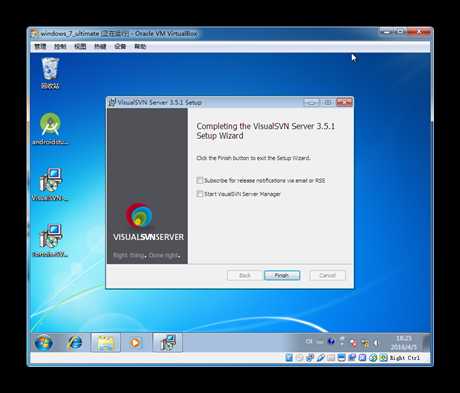Viewport: 460px width, 393px height.
Task: Select the VisualSVN installer desktop icon
Action: [50, 184]
